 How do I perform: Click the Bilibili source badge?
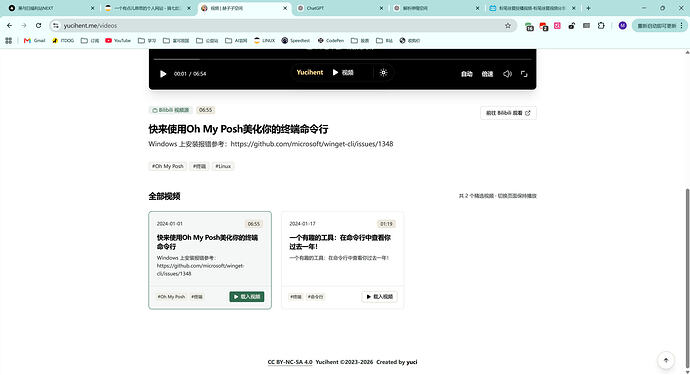(171, 110)
